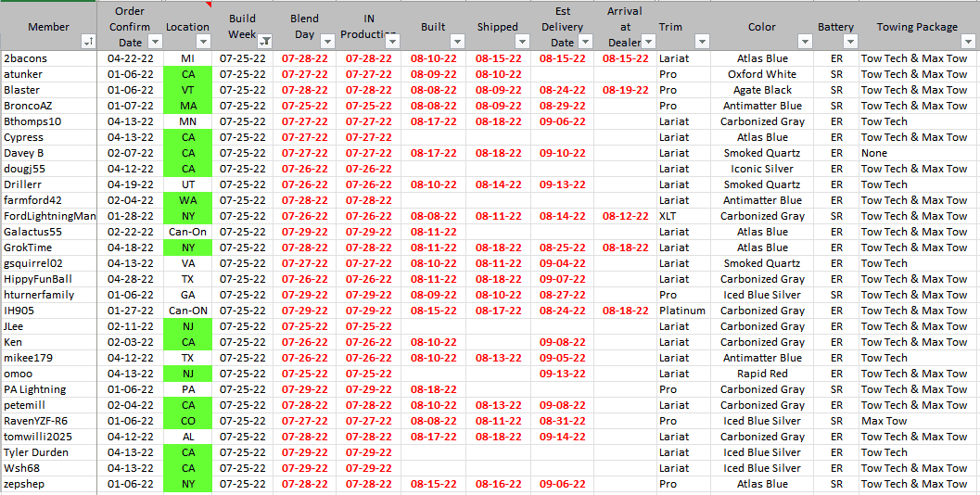Open the Member column sort dropdown
The image size is (980, 495).
coord(88,42)
